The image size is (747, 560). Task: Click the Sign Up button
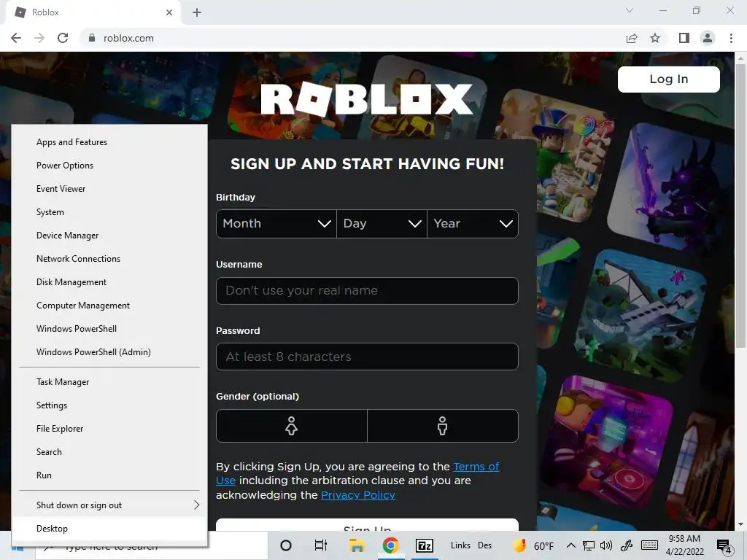point(367,525)
